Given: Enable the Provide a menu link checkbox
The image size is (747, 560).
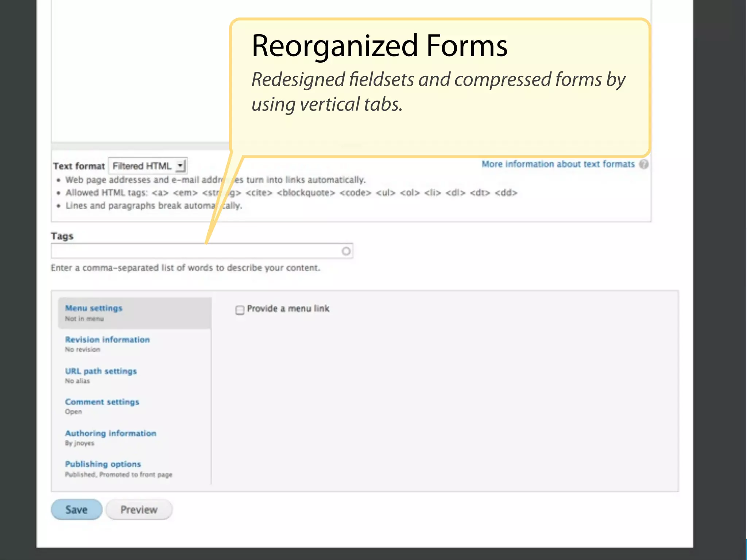Looking at the screenshot, I should [x=240, y=310].
